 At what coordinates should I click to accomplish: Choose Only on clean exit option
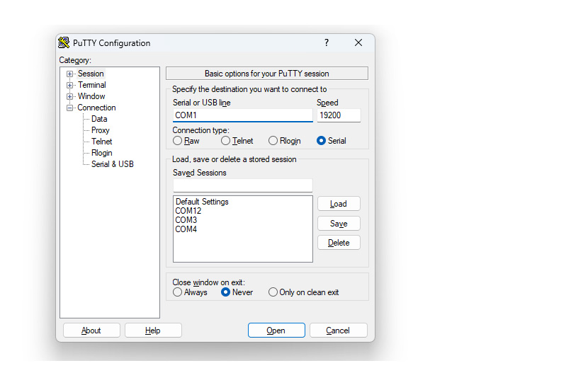304,292
